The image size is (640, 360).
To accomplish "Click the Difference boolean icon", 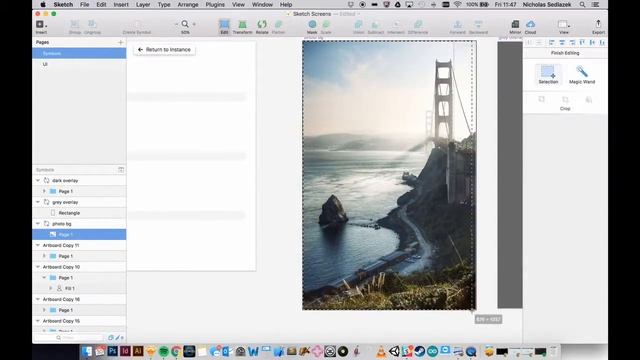I will (x=418, y=27).
